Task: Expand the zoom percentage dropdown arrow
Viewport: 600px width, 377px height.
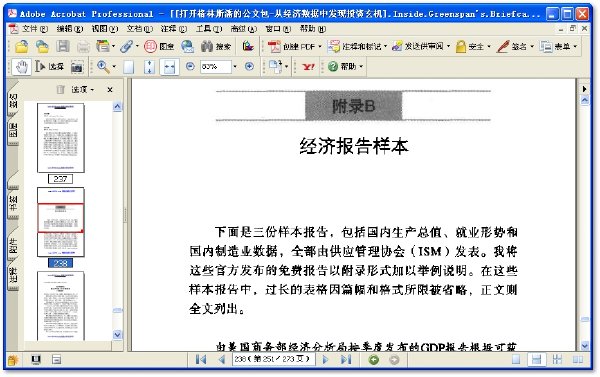Action: coord(235,67)
